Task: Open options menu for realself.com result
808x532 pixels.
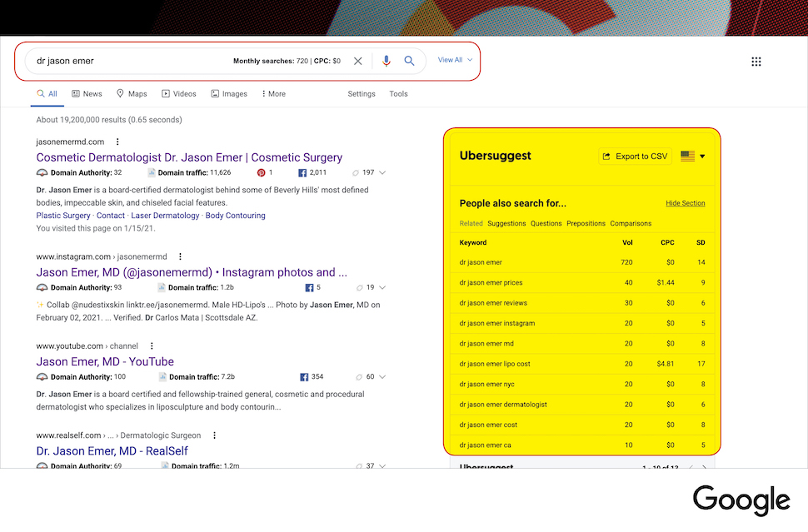Action: coord(214,435)
